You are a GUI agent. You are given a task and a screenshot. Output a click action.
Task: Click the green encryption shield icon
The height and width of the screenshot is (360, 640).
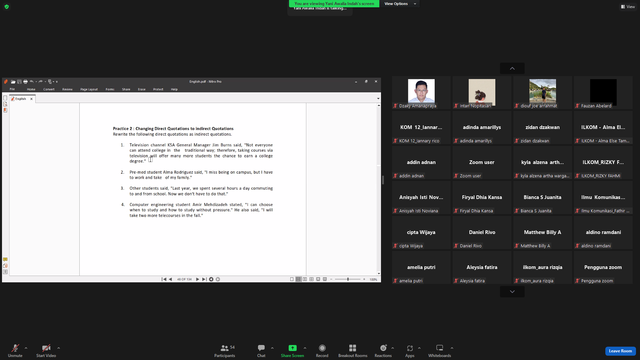(7, 7)
